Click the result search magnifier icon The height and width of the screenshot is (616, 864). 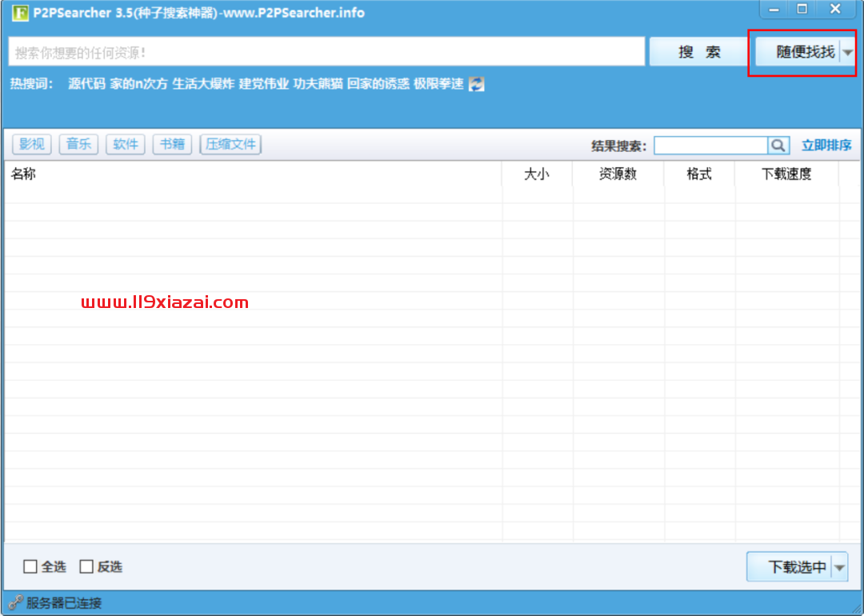coord(778,146)
